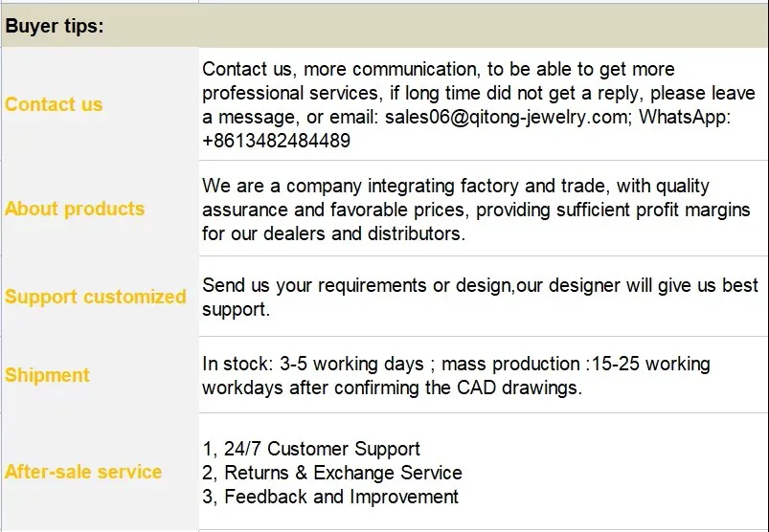This screenshot has width=769, height=532.
Task: Click the Shipment label
Action: point(47,375)
